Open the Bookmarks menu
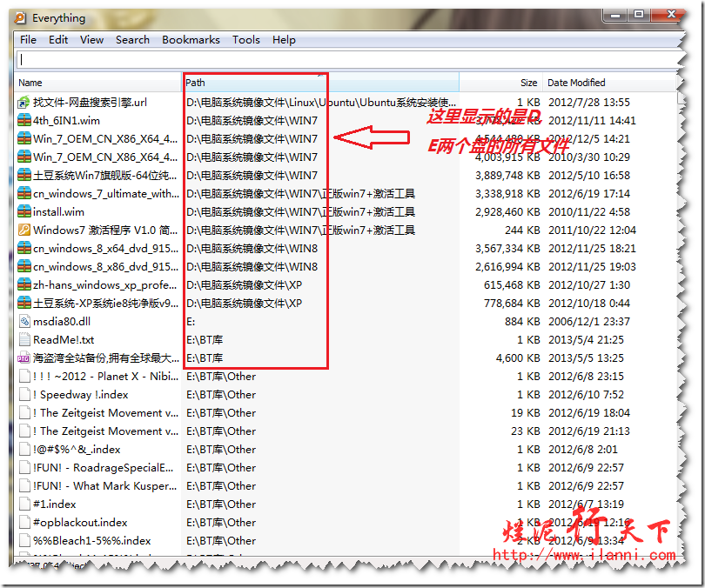The image size is (705, 588). click(191, 40)
